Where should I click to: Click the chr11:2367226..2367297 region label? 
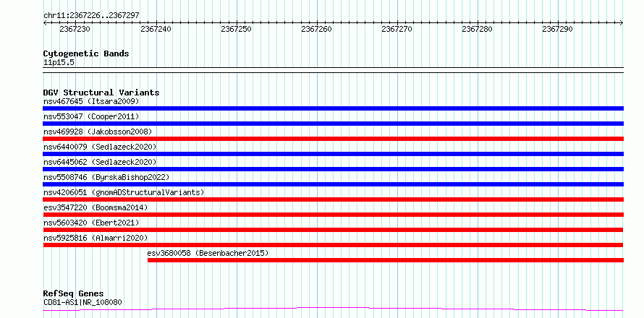tap(91, 15)
